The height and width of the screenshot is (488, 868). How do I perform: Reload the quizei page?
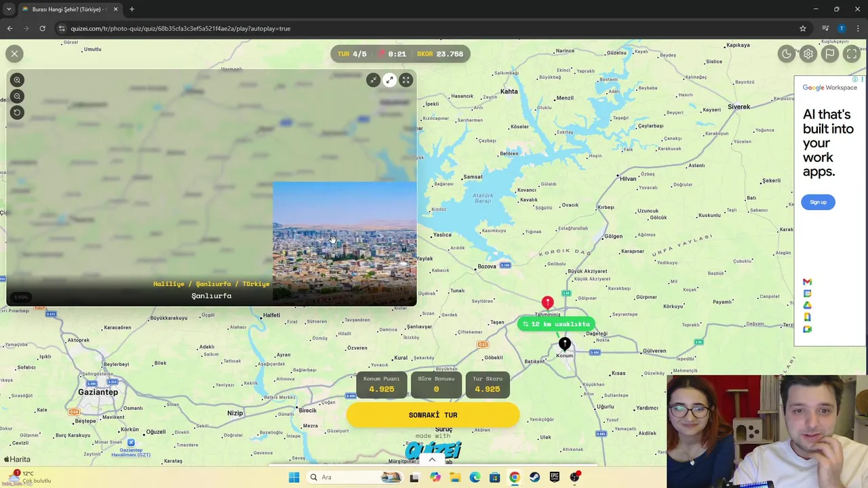pyautogui.click(x=42, y=28)
